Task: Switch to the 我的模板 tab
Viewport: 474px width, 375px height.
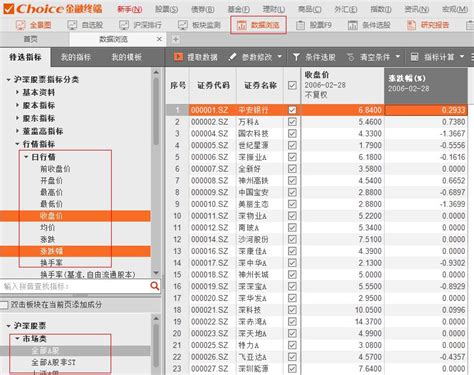Action: pos(126,57)
